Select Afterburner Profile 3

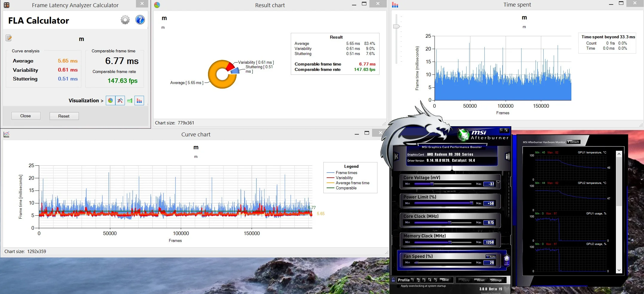(424, 280)
